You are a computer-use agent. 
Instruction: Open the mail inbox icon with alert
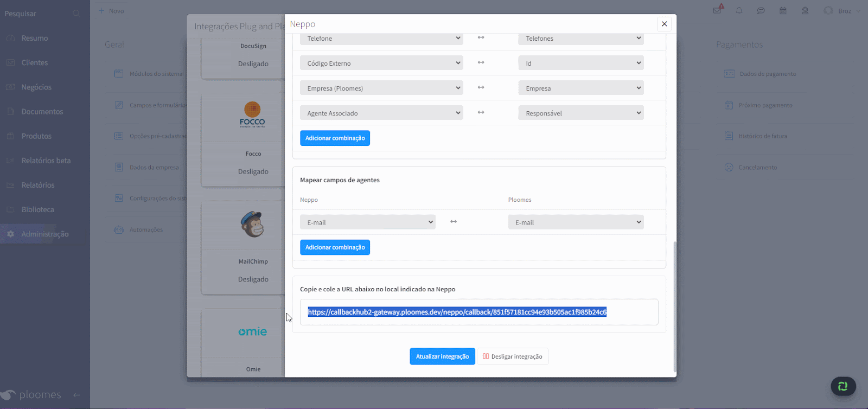(718, 10)
